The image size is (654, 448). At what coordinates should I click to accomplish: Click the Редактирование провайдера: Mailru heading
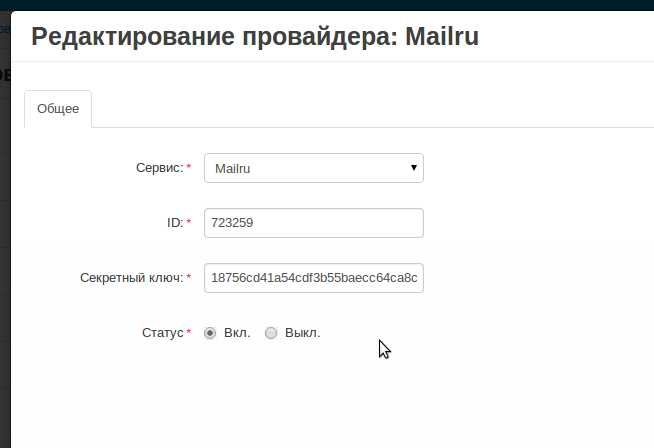click(x=255, y=37)
